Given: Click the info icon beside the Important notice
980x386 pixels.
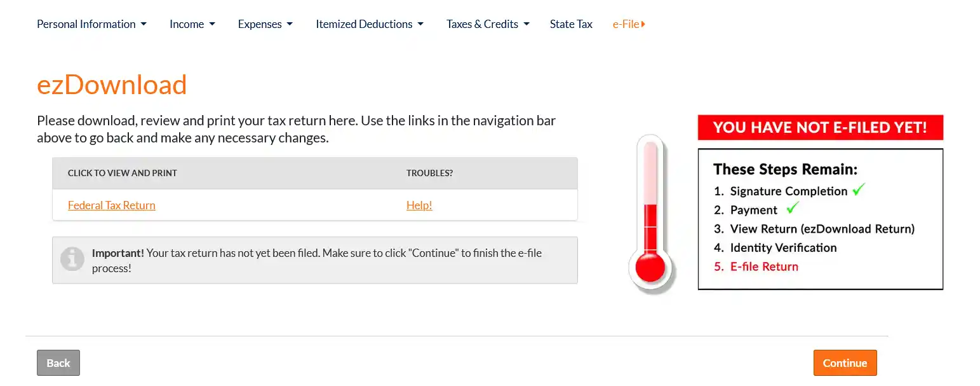Looking at the screenshot, I should [x=72, y=259].
